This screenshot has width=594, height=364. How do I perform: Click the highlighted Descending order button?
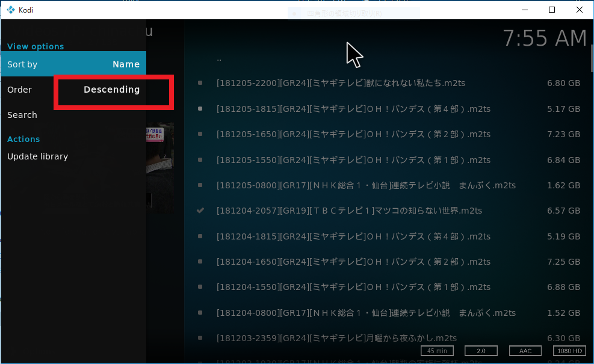[x=112, y=90]
